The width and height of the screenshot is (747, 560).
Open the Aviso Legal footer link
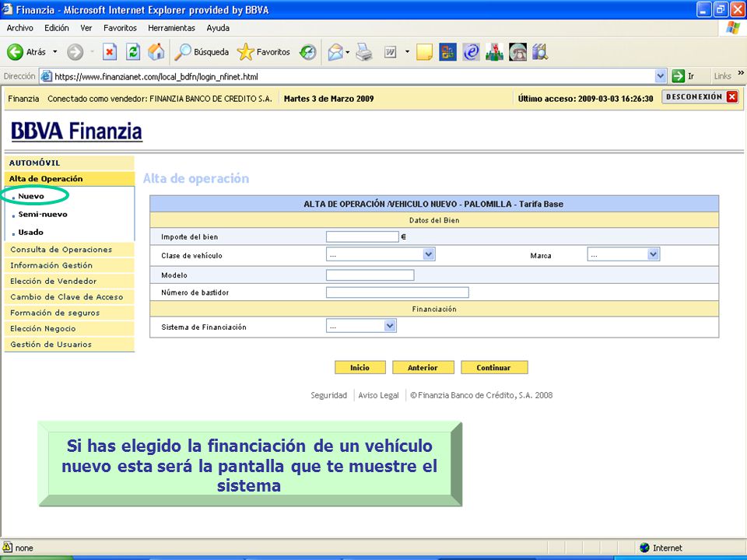coord(378,395)
